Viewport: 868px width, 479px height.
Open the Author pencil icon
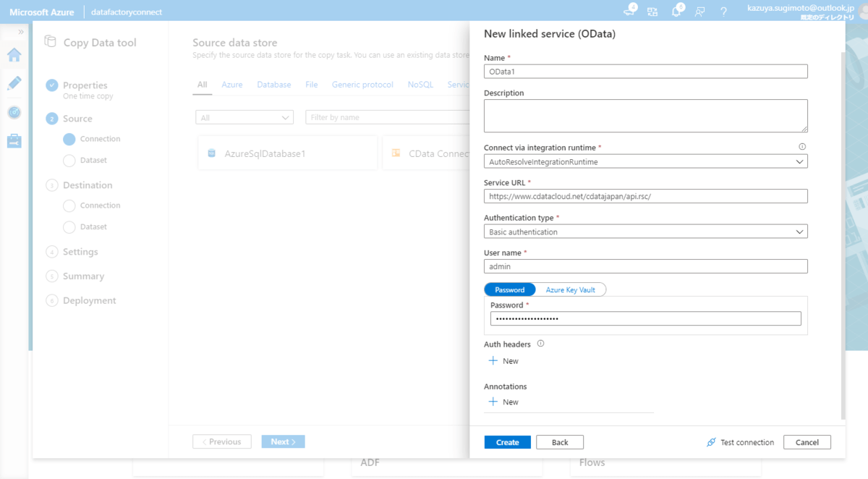click(x=14, y=84)
